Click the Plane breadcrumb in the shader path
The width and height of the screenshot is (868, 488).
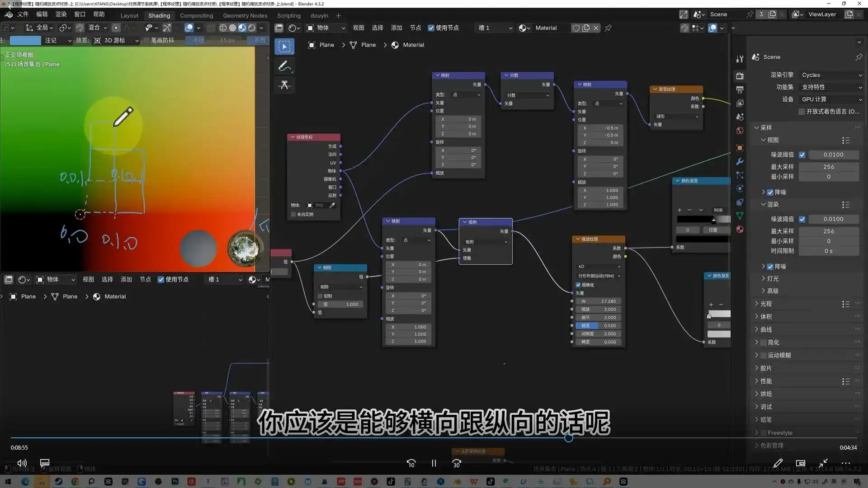pyautogui.click(x=327, y=45)
